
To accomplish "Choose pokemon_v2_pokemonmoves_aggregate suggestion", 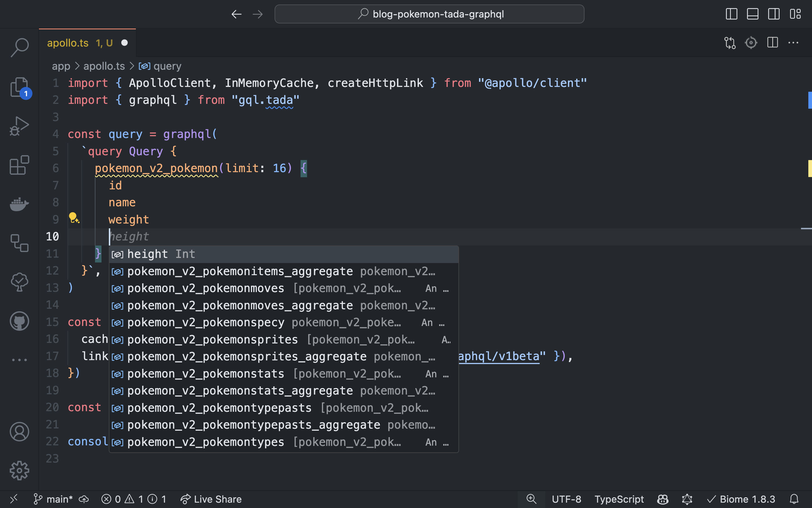I will tap(284, 306).
